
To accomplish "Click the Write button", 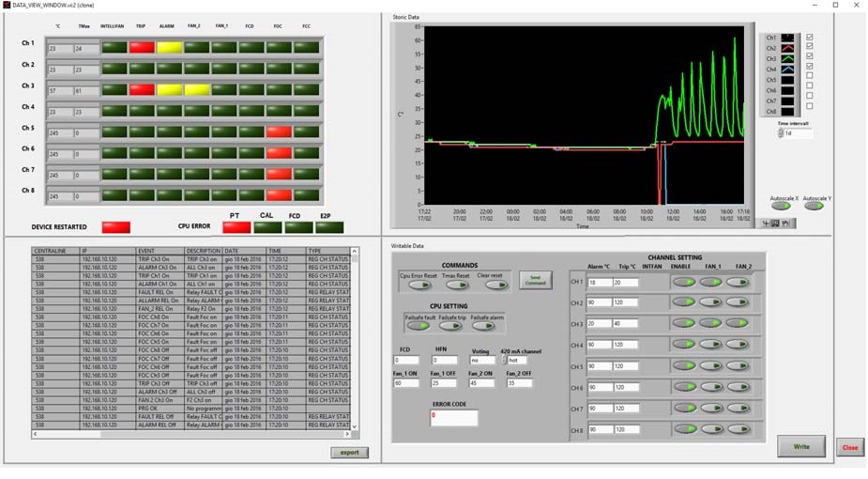I will click(801, 446).
